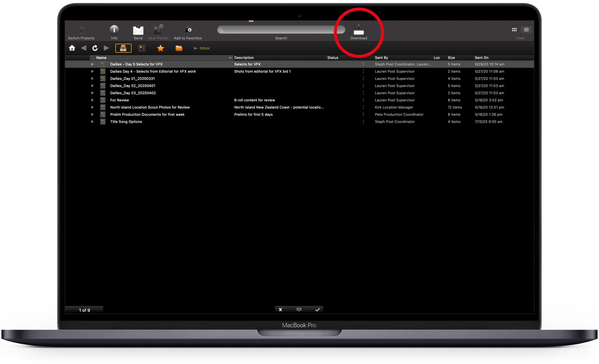
Task: Click the Switch Projects icon
Action: pos(81,30)
